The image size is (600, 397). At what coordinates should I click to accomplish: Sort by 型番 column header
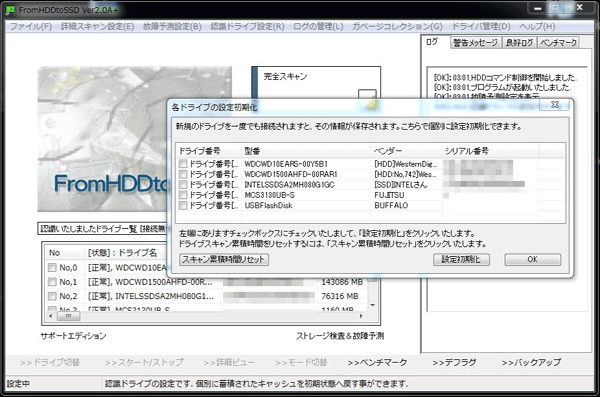306,151
